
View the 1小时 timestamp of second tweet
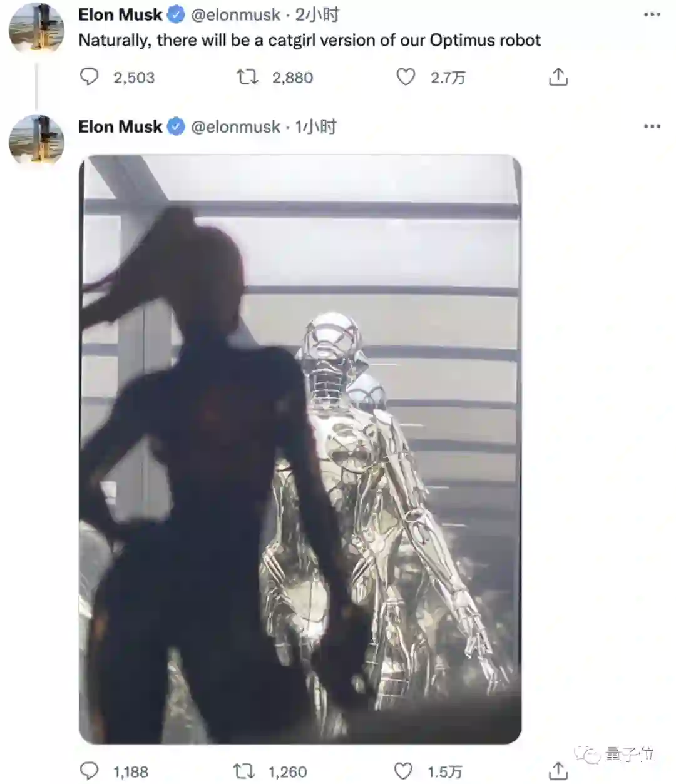pos(315,126)
